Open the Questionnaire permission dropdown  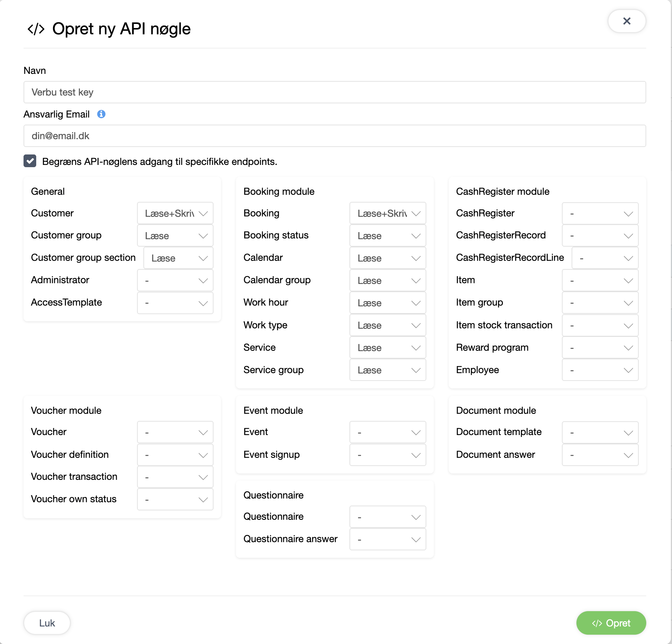pyautogui.click(x=388, y=517)
